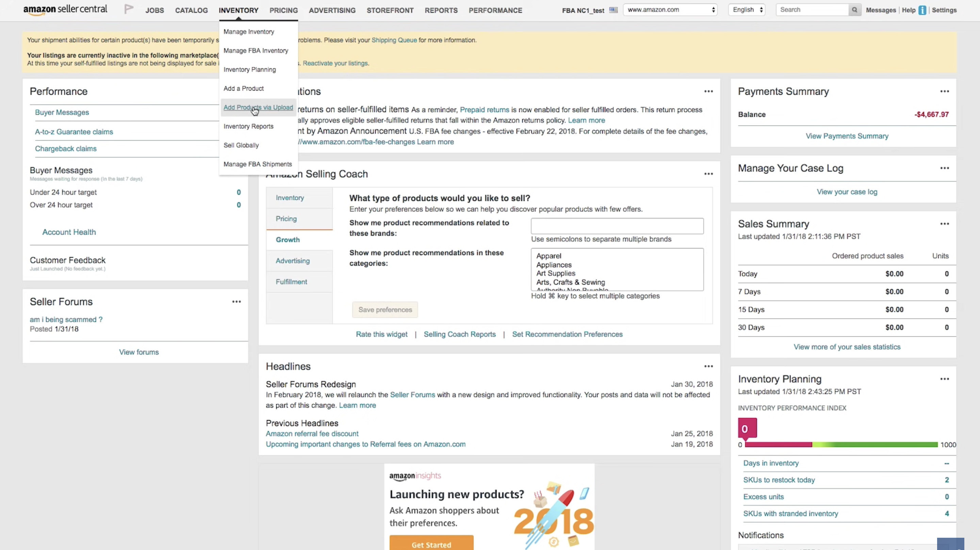Switch to the Selling Coach Growth tab

click(x=299, y=240)
